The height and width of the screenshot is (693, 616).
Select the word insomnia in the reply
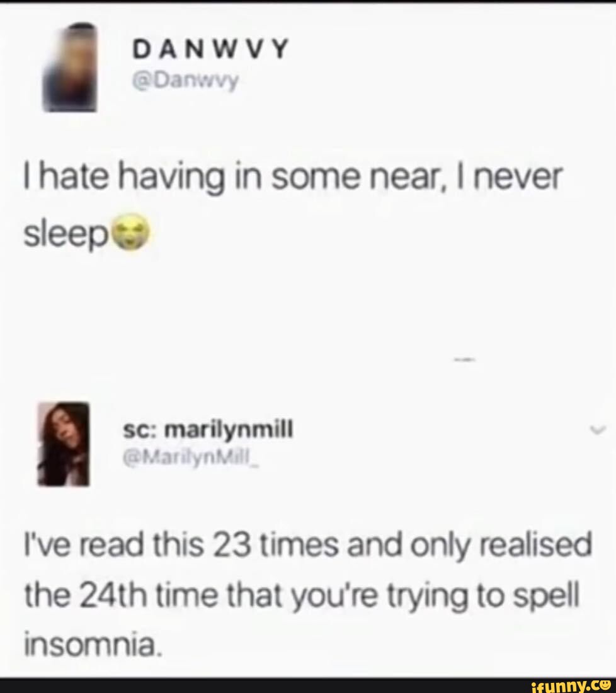tap(91, 646)
